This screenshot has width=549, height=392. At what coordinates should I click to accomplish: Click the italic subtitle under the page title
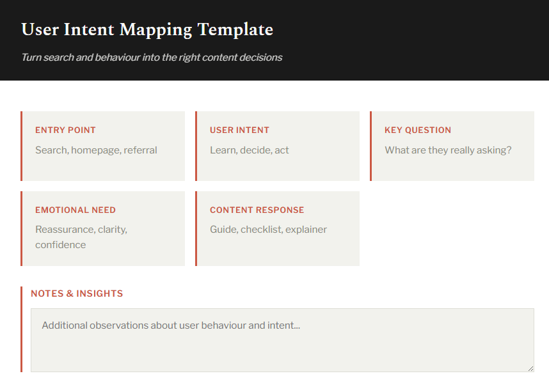pos(152,58)
